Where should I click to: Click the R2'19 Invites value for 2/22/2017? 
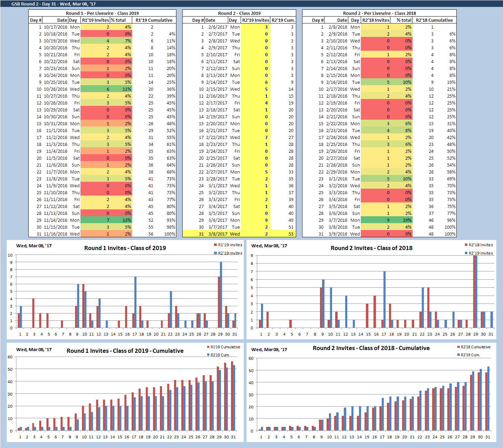pos(266,137)
